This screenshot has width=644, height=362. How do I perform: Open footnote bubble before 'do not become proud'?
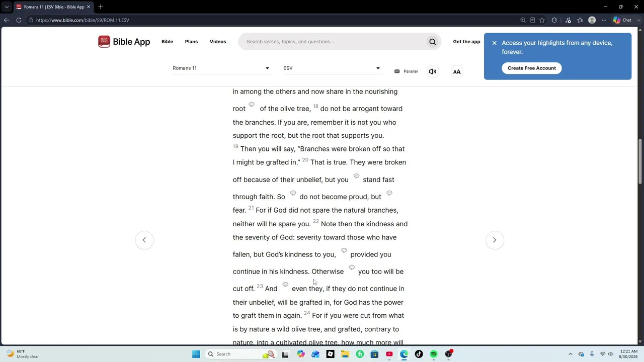pyautogui.click(x=293, y=193)
